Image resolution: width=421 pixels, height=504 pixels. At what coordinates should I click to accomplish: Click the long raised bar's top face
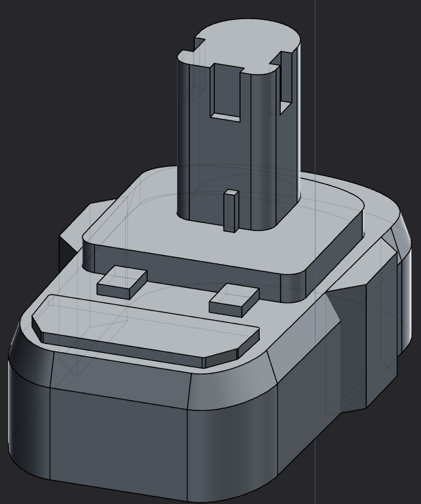[x=144, y=326]
